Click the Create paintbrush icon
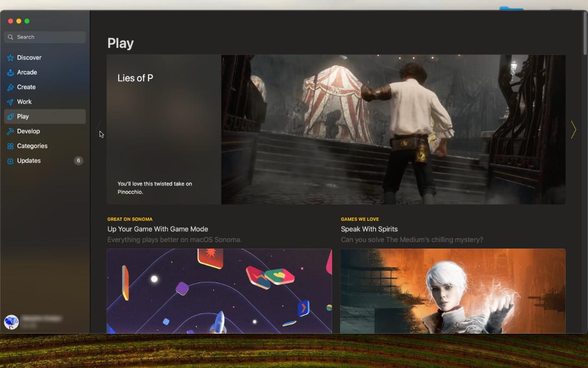This screenshot has width=588, height=368. (x=10, y=87)
